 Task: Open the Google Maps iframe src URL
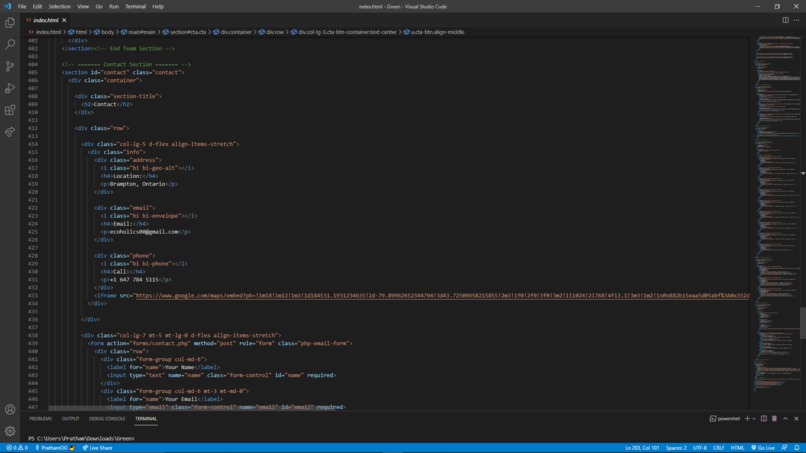pyautogui.click(x=442, y=296)
